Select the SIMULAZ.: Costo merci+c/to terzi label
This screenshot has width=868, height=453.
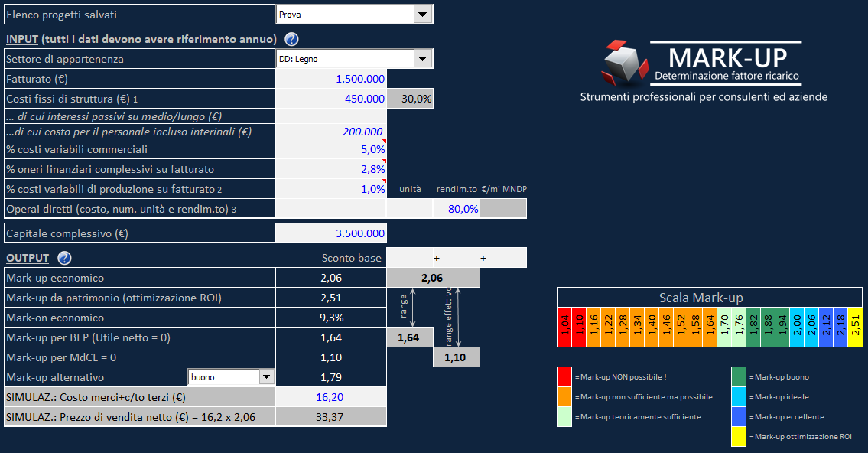pos(96,397)
